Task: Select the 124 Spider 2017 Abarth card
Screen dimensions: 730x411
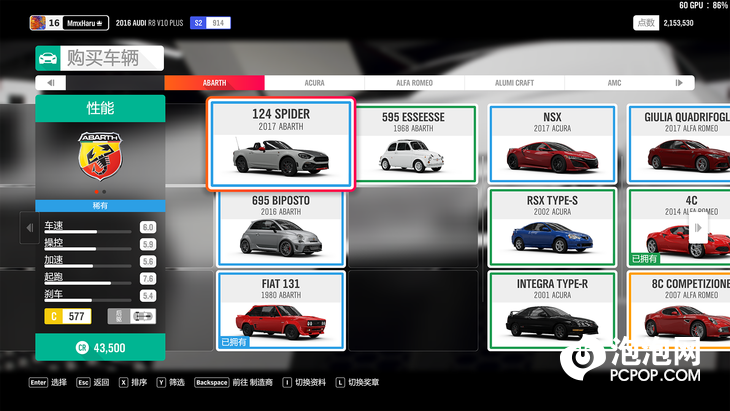Action: click(281, 144)
